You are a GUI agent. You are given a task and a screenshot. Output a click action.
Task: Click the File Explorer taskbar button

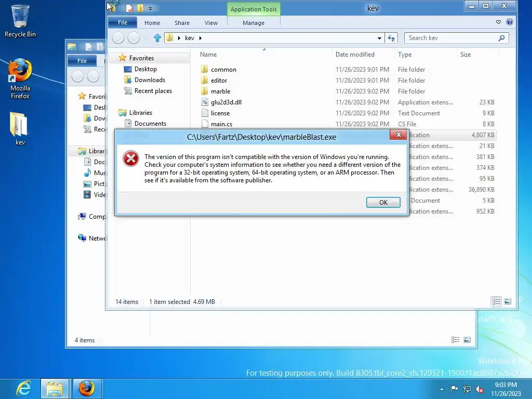pos(55,389)
